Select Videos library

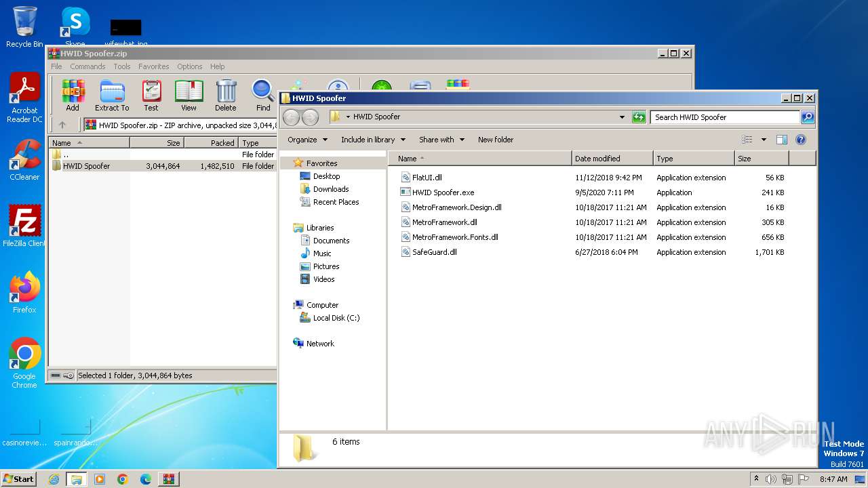(x=323, y=279)
